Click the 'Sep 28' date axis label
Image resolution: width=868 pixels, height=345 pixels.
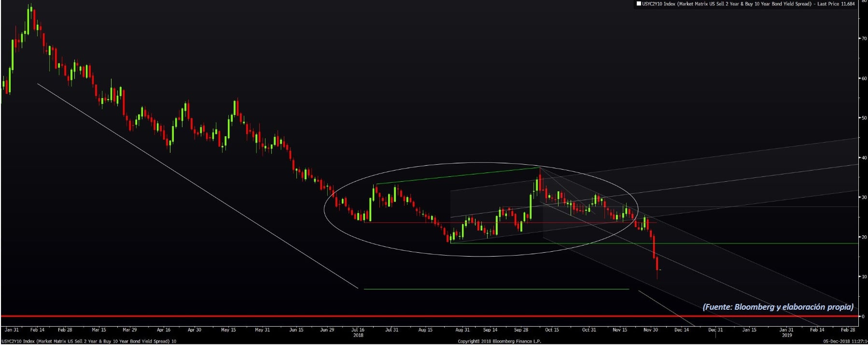pos(521,330)
